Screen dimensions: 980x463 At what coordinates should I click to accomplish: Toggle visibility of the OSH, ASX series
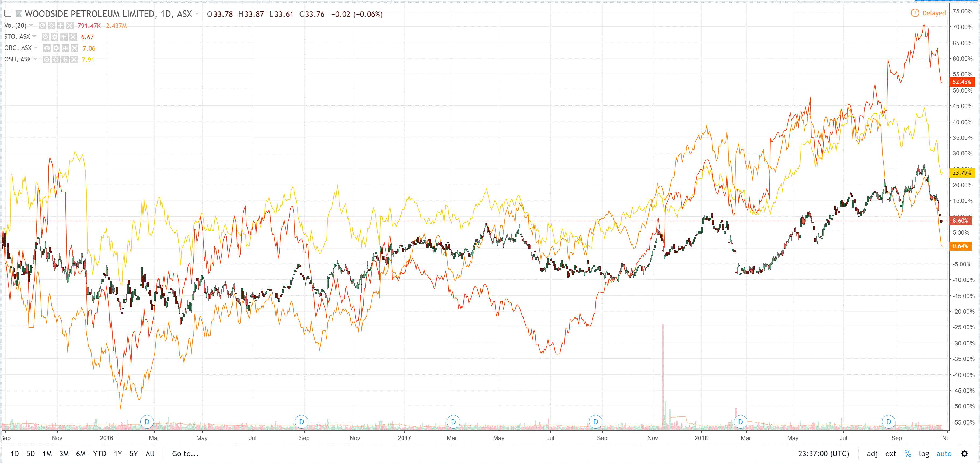[x=46, y=59]
